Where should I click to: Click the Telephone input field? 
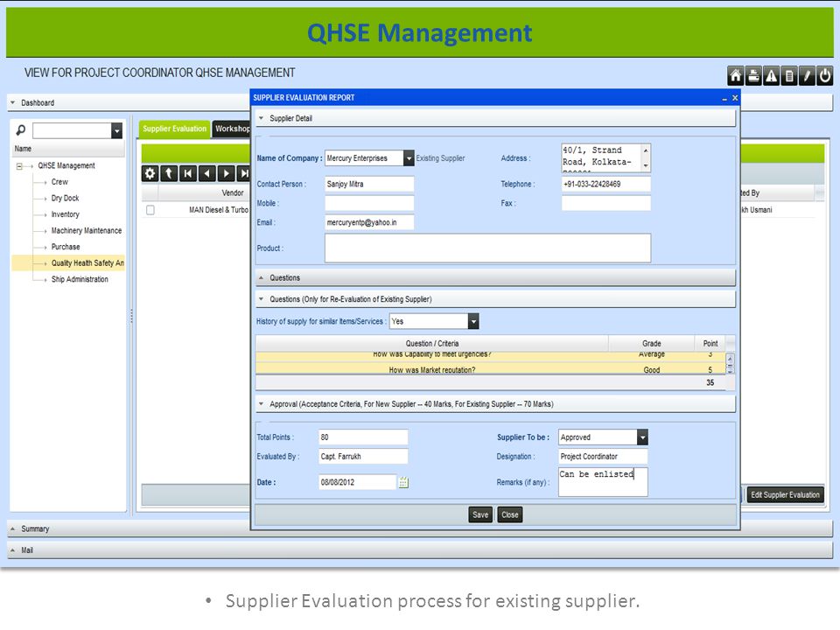[x=605, y=185]
